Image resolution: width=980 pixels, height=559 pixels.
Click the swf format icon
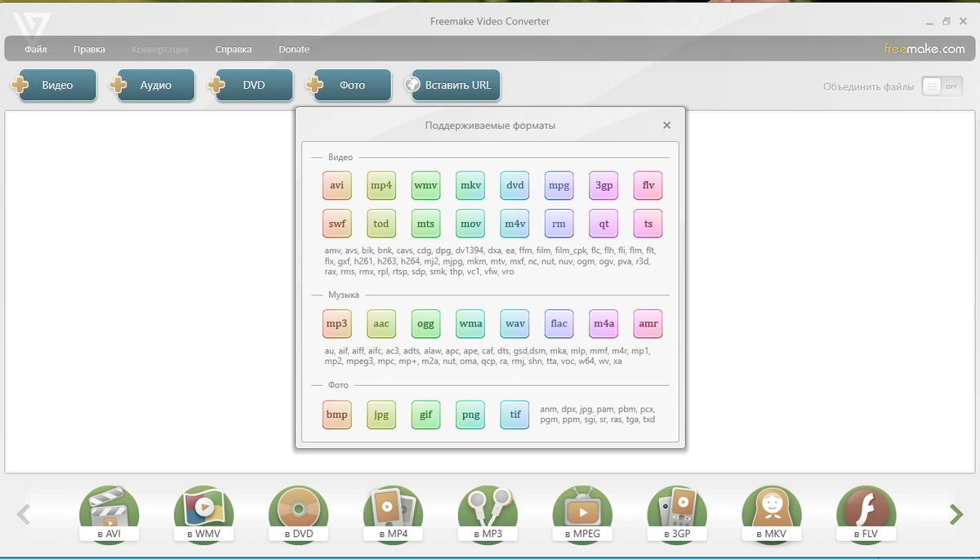pos(337,224)
